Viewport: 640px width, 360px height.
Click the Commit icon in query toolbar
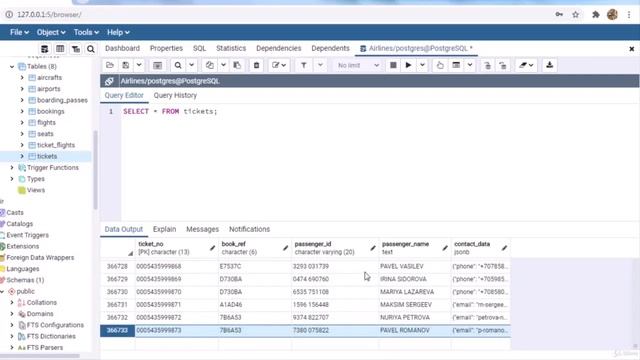(487, 65)
